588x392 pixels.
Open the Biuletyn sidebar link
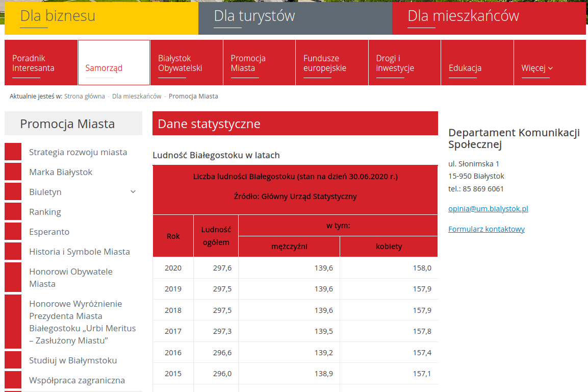click(x=45, y=192)
